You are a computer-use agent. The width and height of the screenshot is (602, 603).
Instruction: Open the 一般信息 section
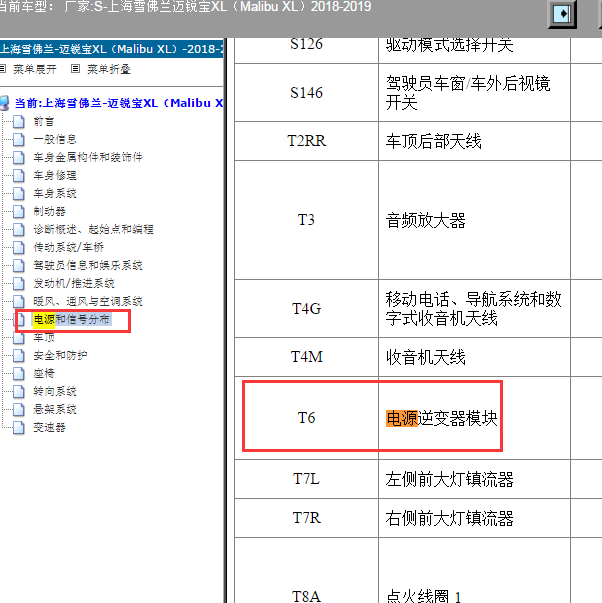pyautogui.click(x=55, y=139)
